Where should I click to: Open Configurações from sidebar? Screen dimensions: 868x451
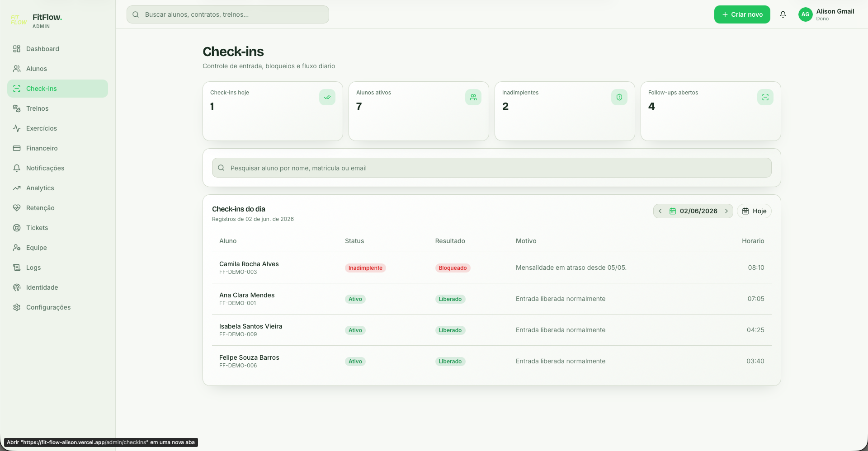click(57, 307)
